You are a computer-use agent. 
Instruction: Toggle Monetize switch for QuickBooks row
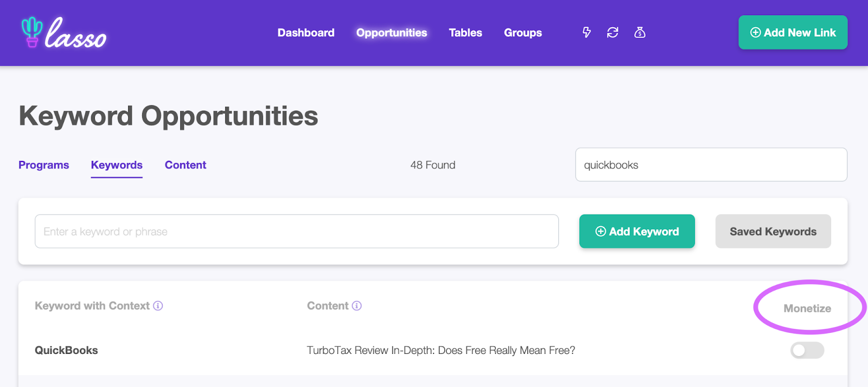(x=807, y=350)
